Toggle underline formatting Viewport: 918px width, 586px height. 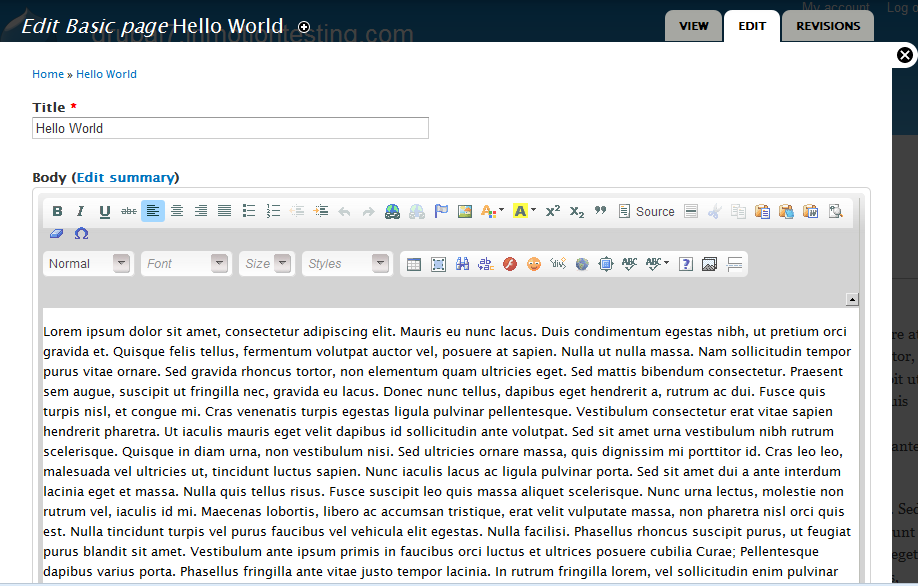(105, 211)
